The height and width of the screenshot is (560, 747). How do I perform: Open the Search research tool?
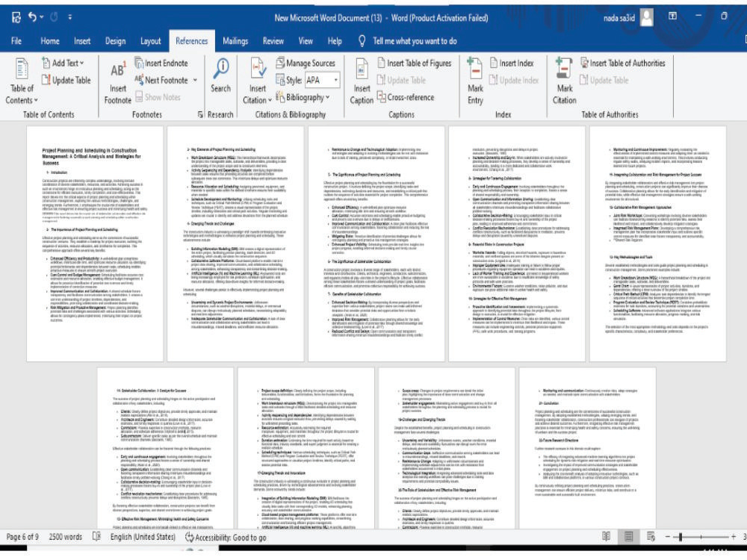pos(220,75)
